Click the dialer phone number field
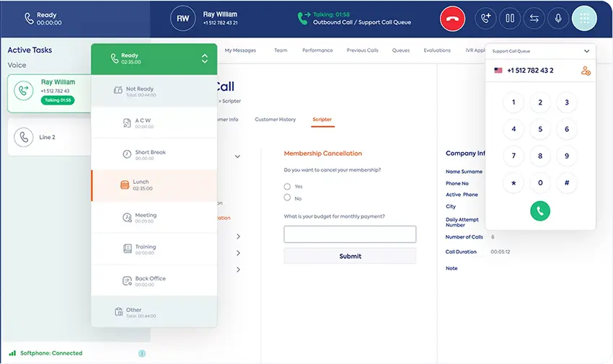The height and width of the screenshot is (364, 613). (530, 71)
